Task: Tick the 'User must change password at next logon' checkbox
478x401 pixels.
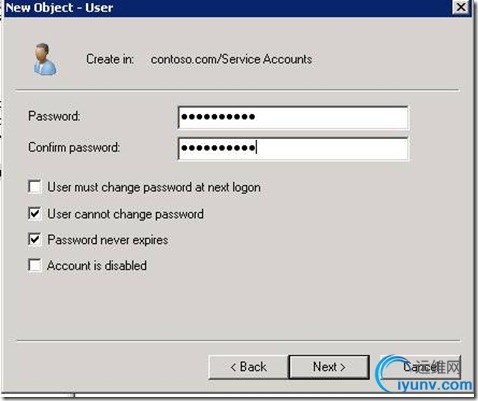Action: 35,187
